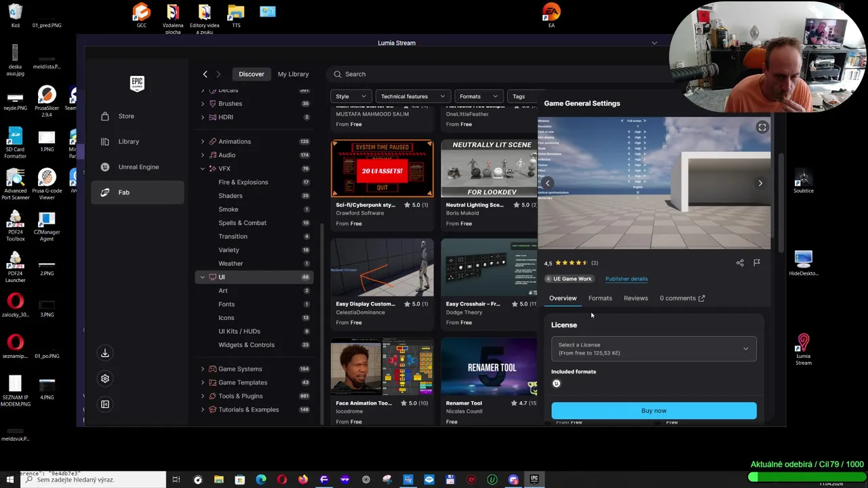The width and height of the screenshot is (868, 488).
Task: Click the Windows Start button
Action: (10, 480)
